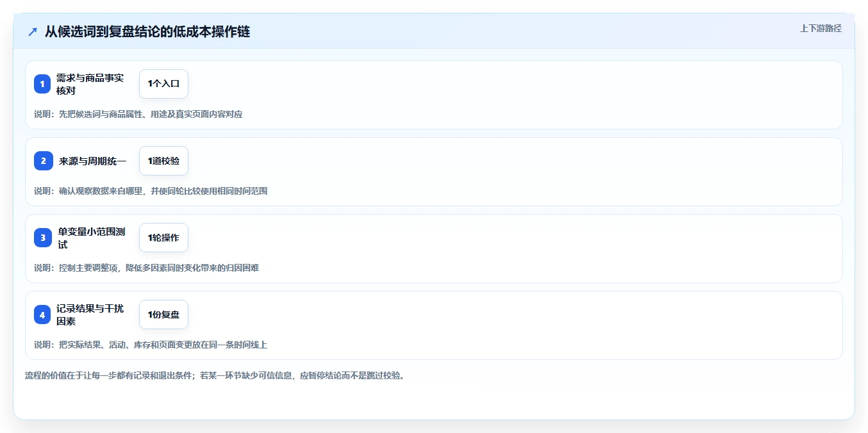Select the step title 记录结果与干扰因素
The height and width of the screenshot is (433, 868).
click(x=91, y=315)
